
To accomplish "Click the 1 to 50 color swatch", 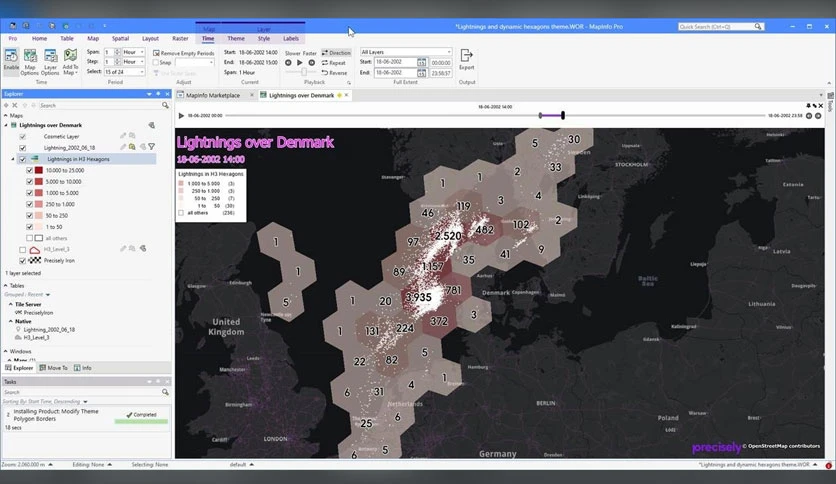I will pyautogui.click(x=39, y=227).
